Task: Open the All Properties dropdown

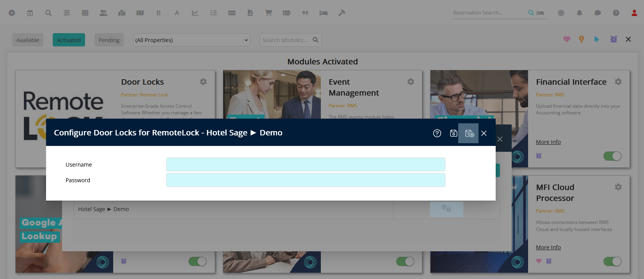Action: point(191,40)
